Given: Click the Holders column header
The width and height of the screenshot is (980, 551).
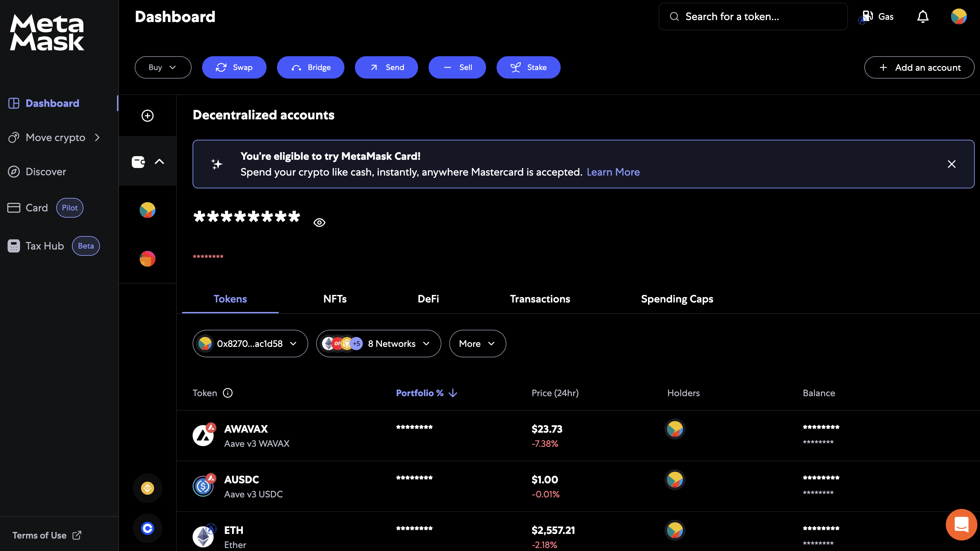Looking at the screenshot, I should 683,393.
